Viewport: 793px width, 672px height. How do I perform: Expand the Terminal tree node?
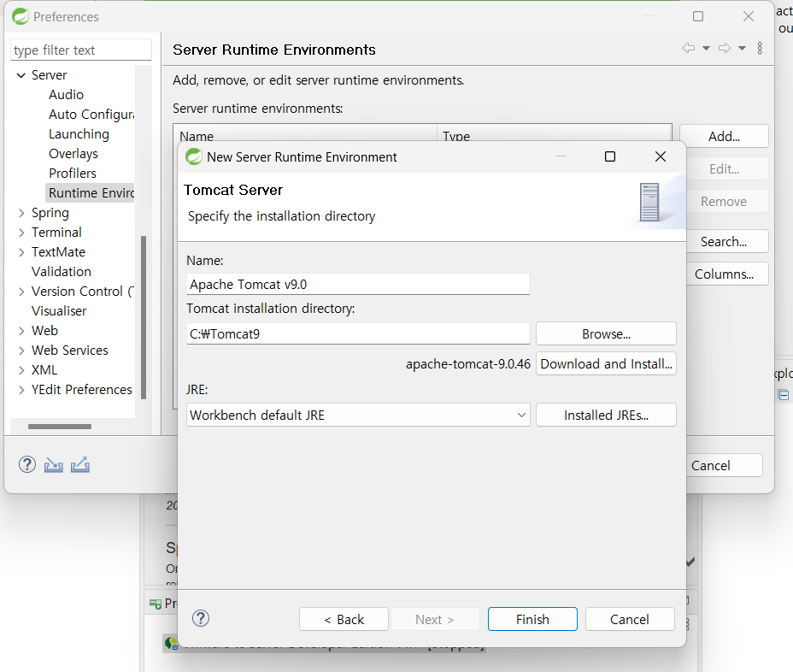21,233
